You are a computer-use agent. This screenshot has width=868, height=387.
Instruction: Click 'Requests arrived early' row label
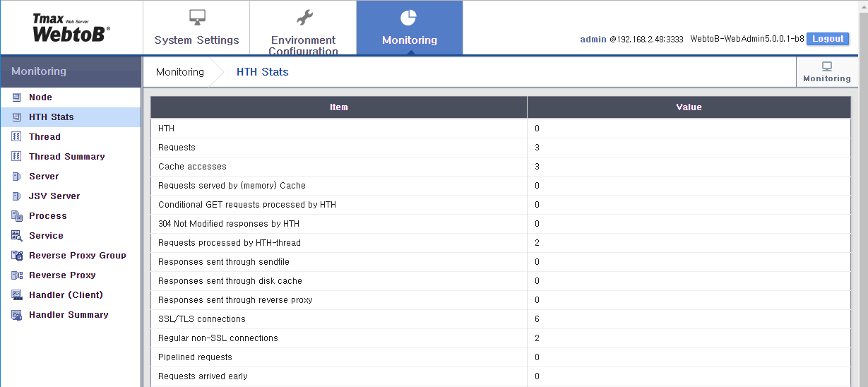[203, 376]
